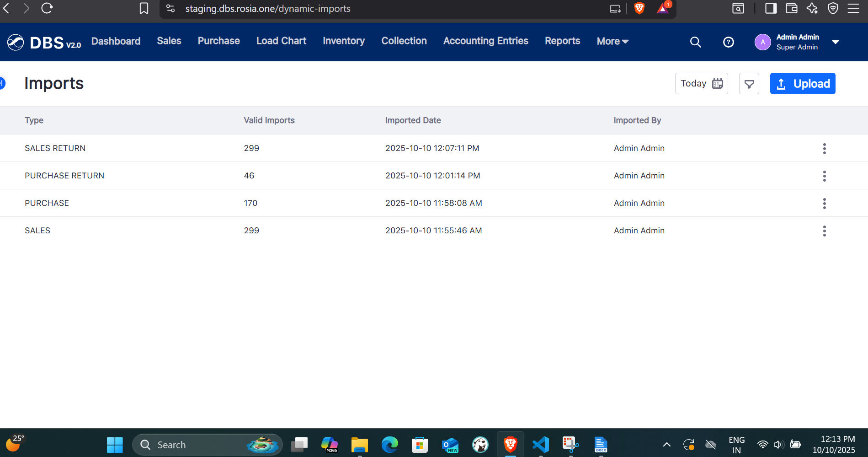Reload the page with refresh icon
This screenshot has width=868, height=457.
point(47,8)
